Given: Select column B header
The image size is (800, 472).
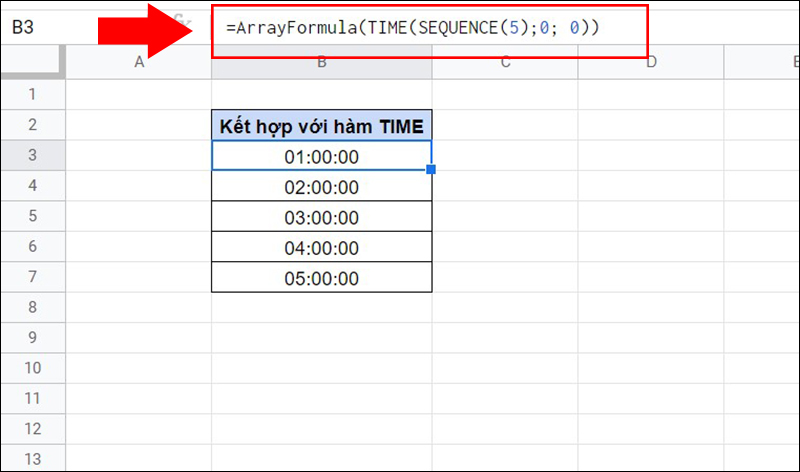Looking at the screenshot, I should click(x=321, y=62).
